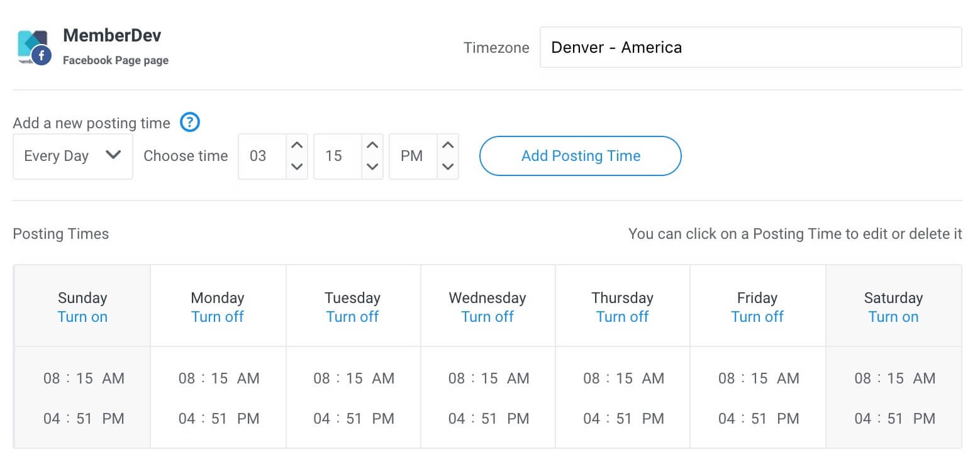Decrease the hour value with down arrow
The image size is (980, 474).
297,167
